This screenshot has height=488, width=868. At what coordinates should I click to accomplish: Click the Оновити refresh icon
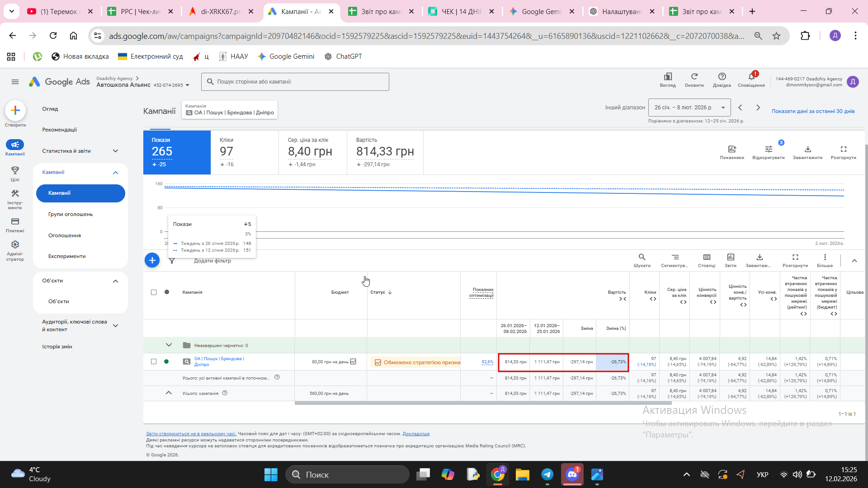(x=694, y=77)
